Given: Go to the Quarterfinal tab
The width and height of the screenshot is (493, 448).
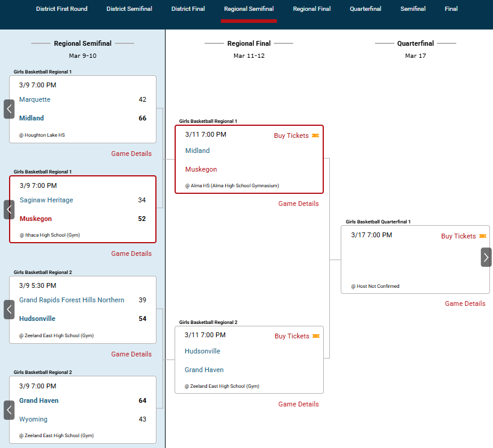Looking at the screenshot, I should point(365,9).
